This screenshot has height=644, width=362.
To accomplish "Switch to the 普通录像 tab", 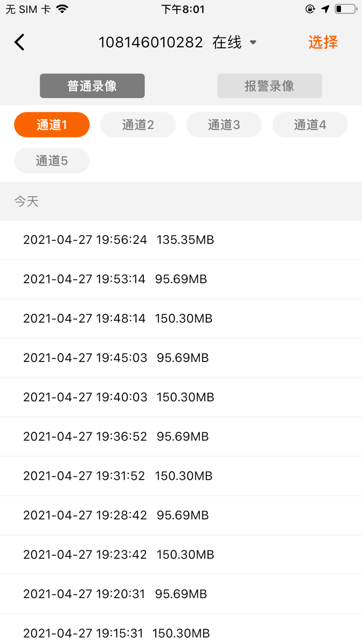I will (x=92, y=85).
